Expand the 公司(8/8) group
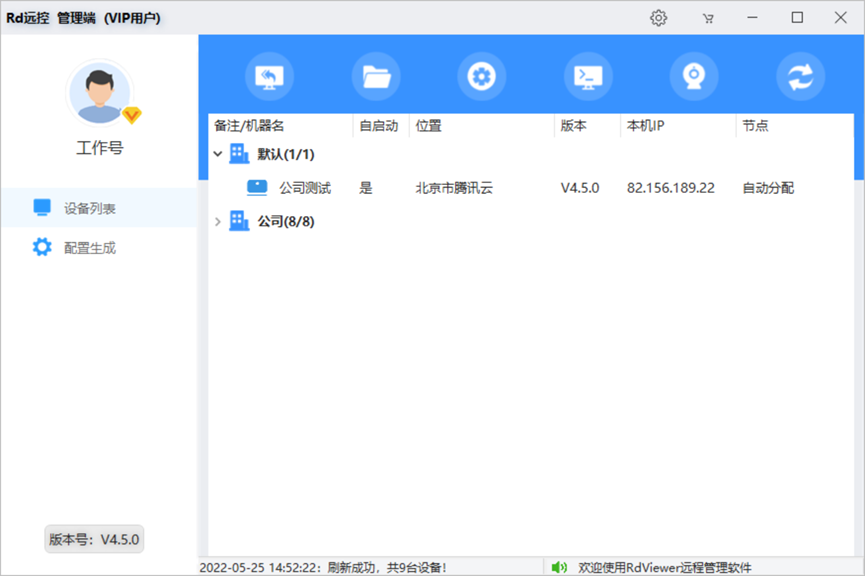Viewport: 865px width, 576px height. (218, 222)
